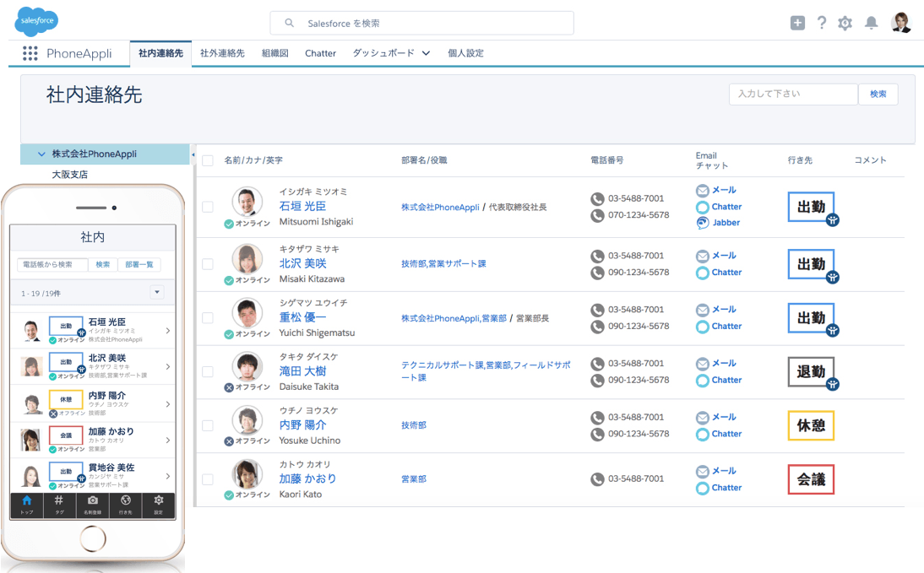Click the notifications bell icon
Screen dimensions: 924x573
(871, 24)
